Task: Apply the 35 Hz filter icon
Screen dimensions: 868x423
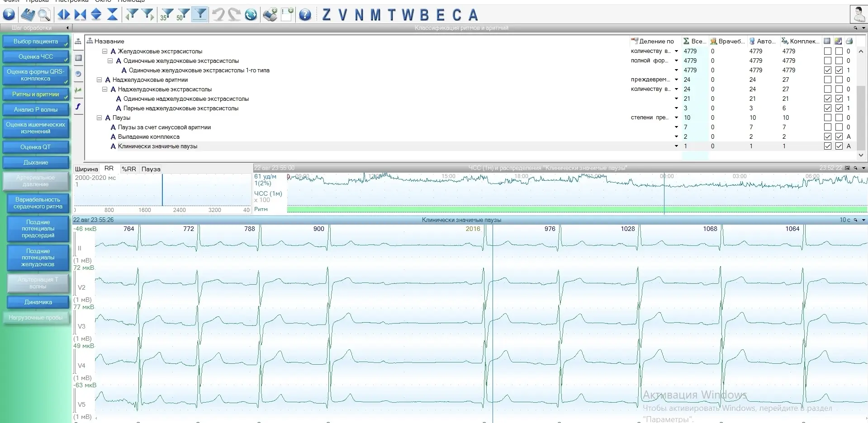Action: point(166,15)
